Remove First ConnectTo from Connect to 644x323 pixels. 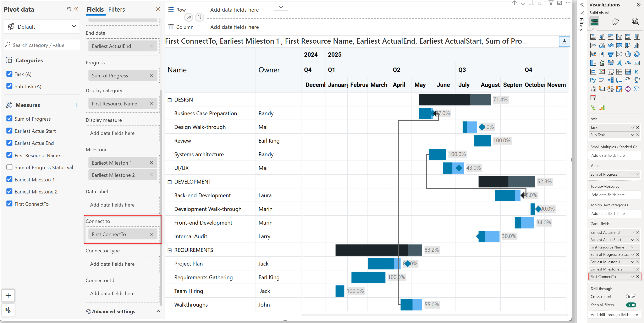tap(151, 234)
